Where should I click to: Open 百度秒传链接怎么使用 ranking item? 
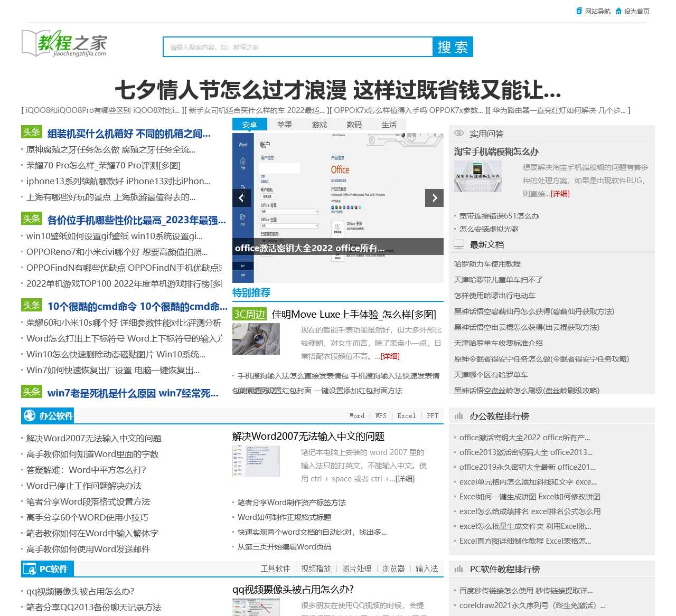(x=526, y=591)
